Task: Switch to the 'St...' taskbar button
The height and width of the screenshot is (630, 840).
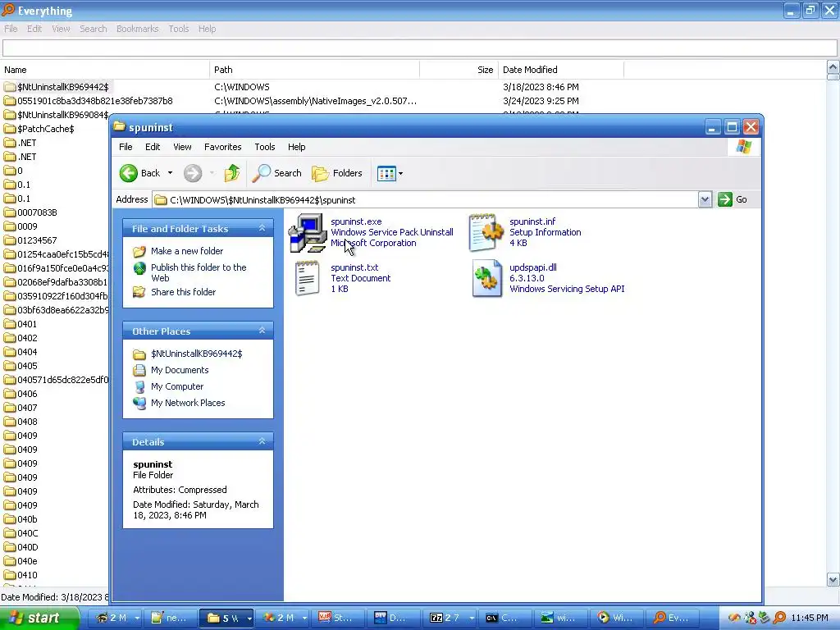Action: pyautogui.click(x=339, y=618)
